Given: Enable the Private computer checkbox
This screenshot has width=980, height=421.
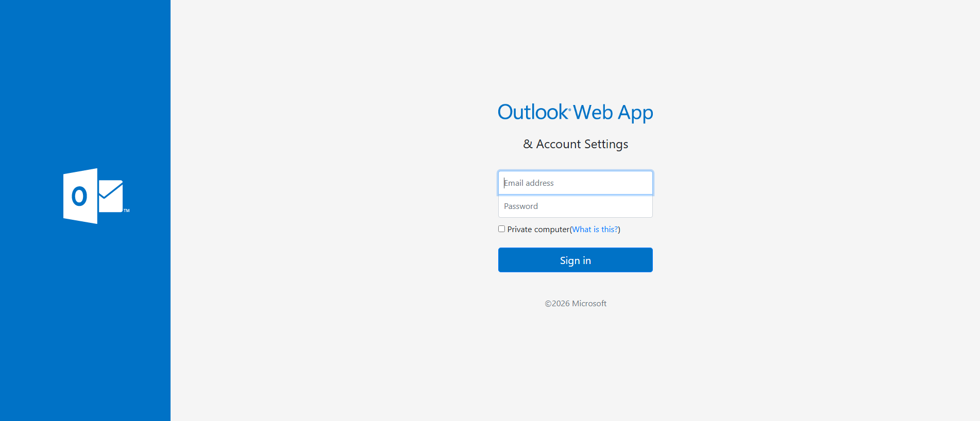Looking at the screenshot, I should (501, 229).
